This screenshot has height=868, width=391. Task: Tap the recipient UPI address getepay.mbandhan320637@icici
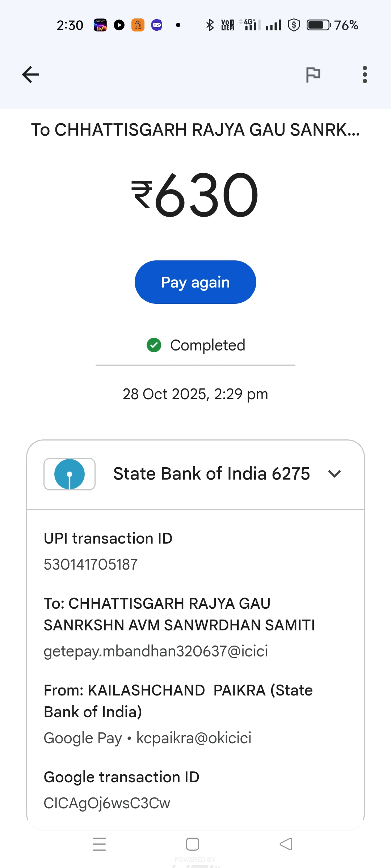click(x=156, y=651)
